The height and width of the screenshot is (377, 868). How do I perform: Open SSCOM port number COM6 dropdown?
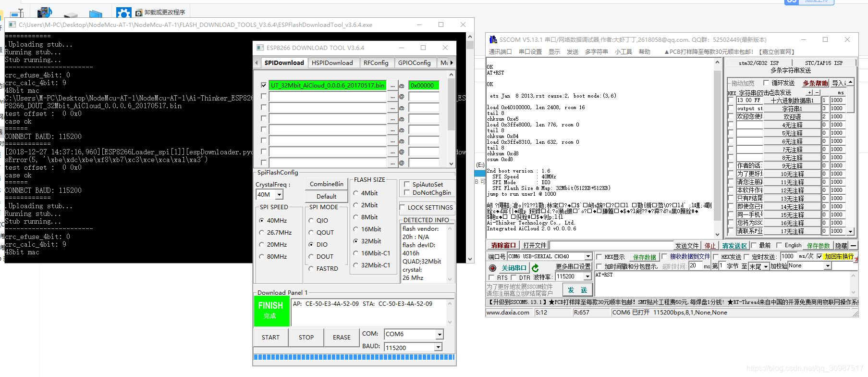pyautogui.click(x=588, y=256)
